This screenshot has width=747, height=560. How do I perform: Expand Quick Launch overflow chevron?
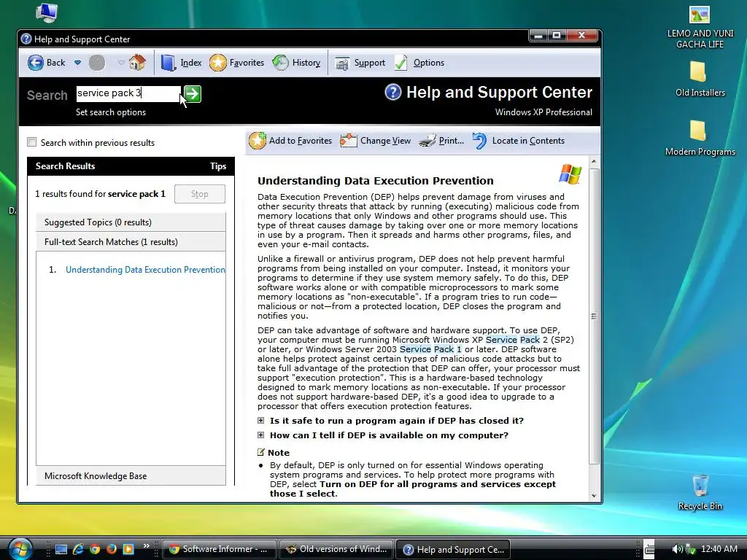[x=146, y=545]
